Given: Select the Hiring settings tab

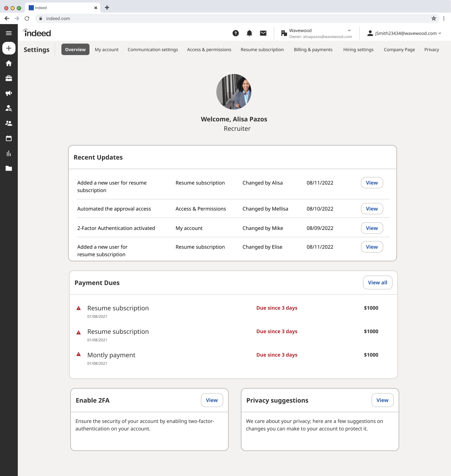Looking at the screenshot, I should pyautogui.click(x=358, y=50).
